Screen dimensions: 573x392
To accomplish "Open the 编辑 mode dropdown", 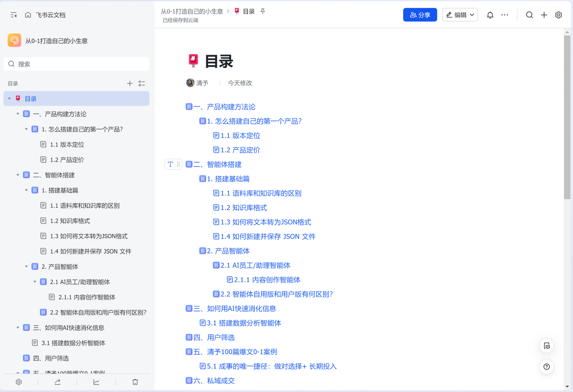I will (x=460, y=15).
